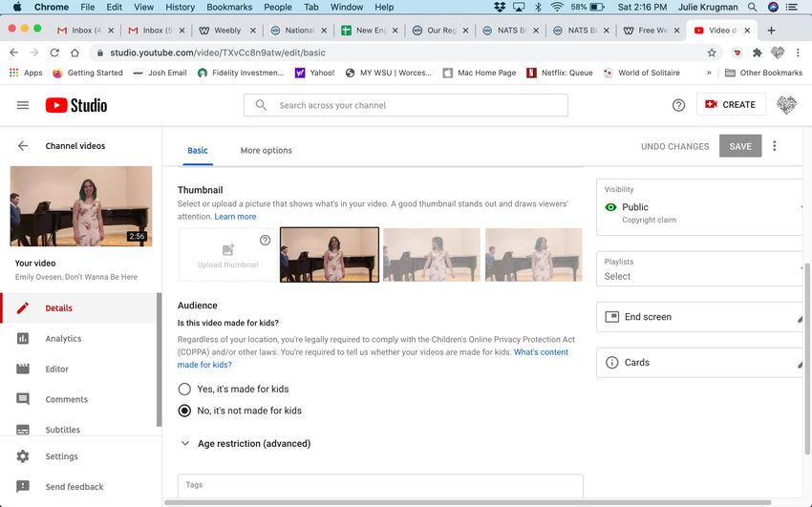Screen dimensions: 812x507
Task: Open the Chrome extensions puzzle icon
Action: click(x=758, y=53)
